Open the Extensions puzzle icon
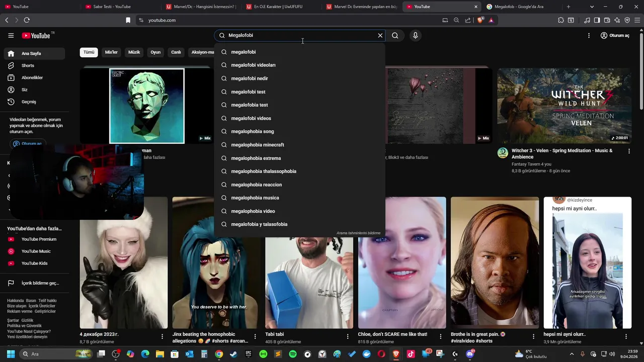This screenshot has width=644, height=362. (x=561, y=20)
